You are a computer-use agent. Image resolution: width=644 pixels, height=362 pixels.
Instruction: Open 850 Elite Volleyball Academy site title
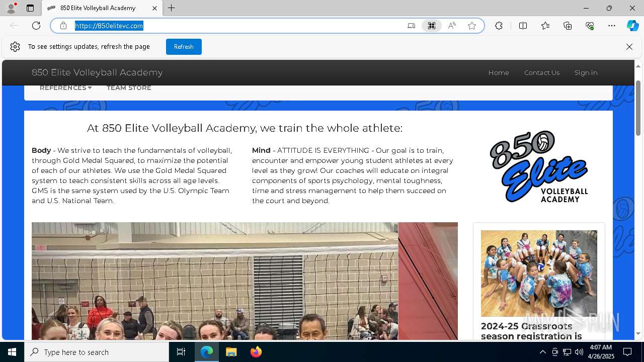[x=97, y=72]
